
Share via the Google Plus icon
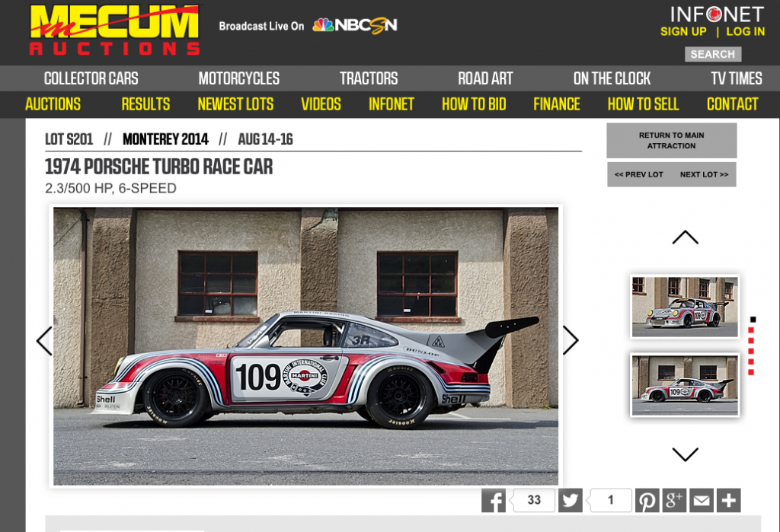tap(674, 500)
